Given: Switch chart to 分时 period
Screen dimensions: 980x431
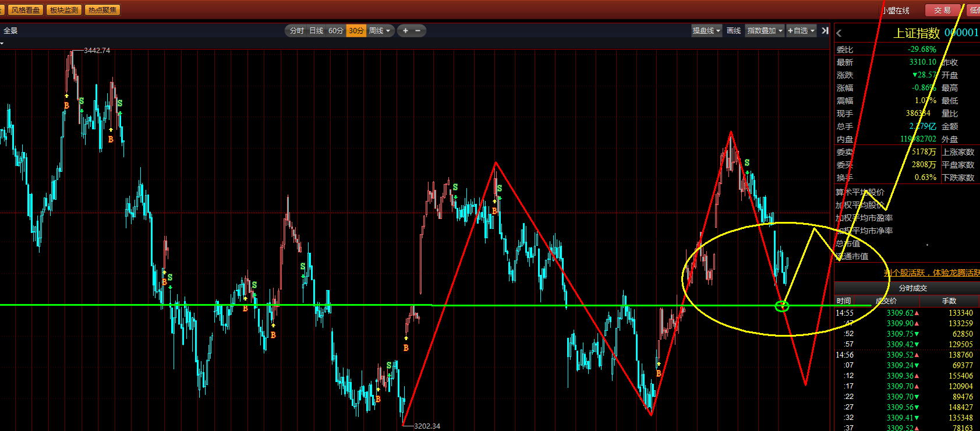Looking at the screenshot, I should [x=297, y=31].
